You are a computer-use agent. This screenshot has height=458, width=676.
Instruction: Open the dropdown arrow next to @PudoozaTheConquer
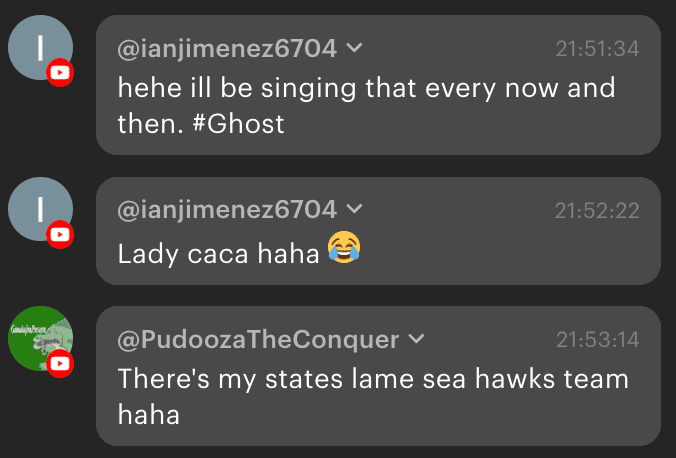(x=417, y=339)
